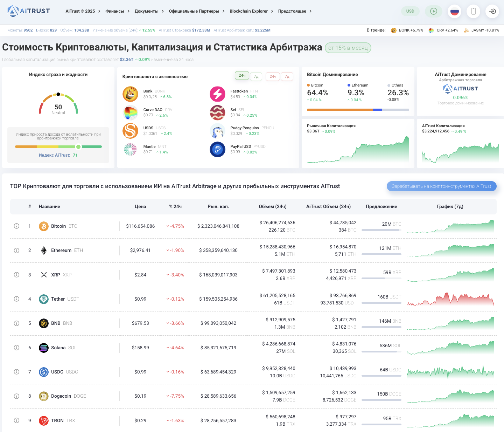504x432 pixels.
Task: Open trending JASMY -10.81% link
Action: click(x=481, y=30)
